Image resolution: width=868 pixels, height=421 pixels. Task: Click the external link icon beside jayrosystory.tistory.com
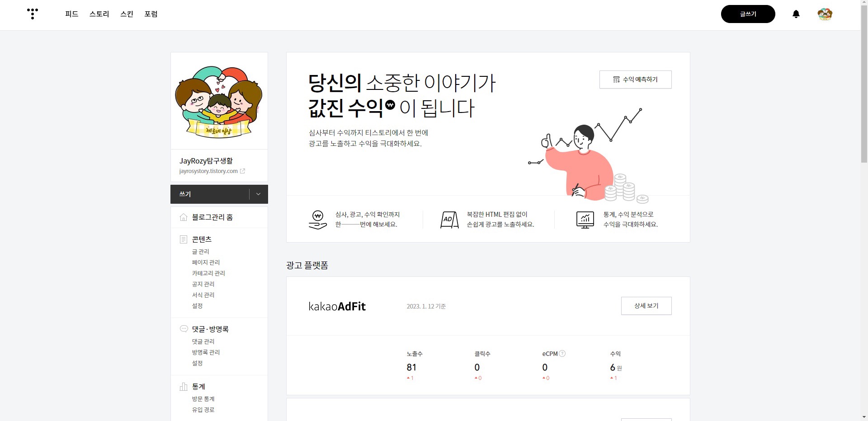click(242, 171)
